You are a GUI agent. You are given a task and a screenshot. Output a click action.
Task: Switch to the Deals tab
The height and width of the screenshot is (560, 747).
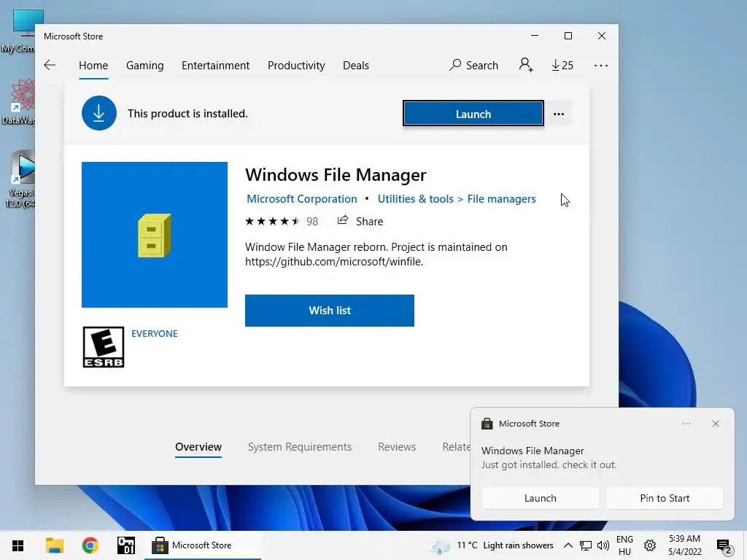pyautogui.click(x=356, y=65)
